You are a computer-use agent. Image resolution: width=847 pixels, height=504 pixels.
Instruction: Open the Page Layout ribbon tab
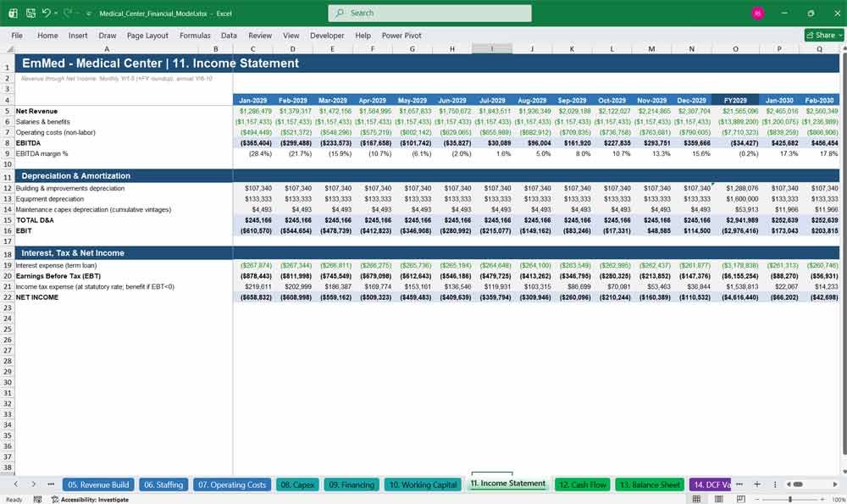tap(147, 35)
